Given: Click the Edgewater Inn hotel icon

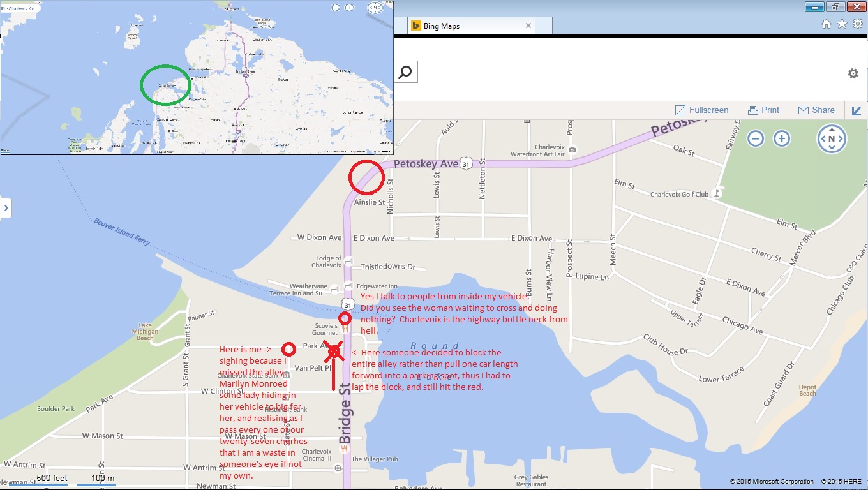Looking at the screenshot, I should [348, 286].
